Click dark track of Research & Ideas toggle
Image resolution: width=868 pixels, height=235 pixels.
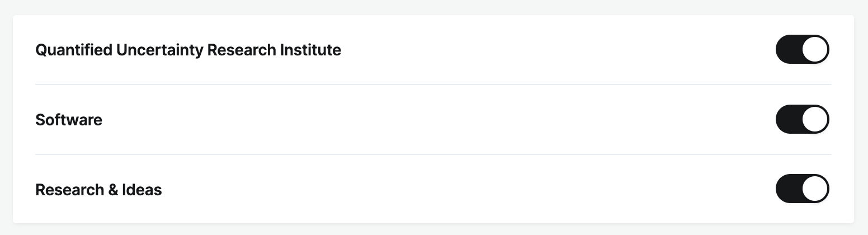(x=788, y=189)
